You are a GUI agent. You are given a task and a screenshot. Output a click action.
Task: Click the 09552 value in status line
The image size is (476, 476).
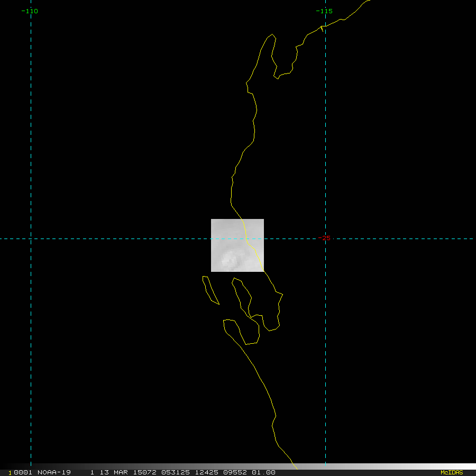pyautogui.click(x=232, y=472)
